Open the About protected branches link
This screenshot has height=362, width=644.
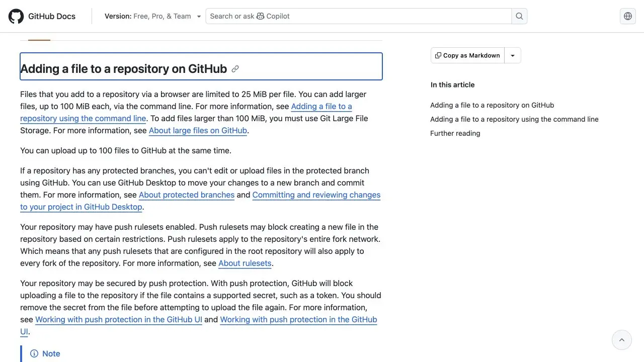187,195
